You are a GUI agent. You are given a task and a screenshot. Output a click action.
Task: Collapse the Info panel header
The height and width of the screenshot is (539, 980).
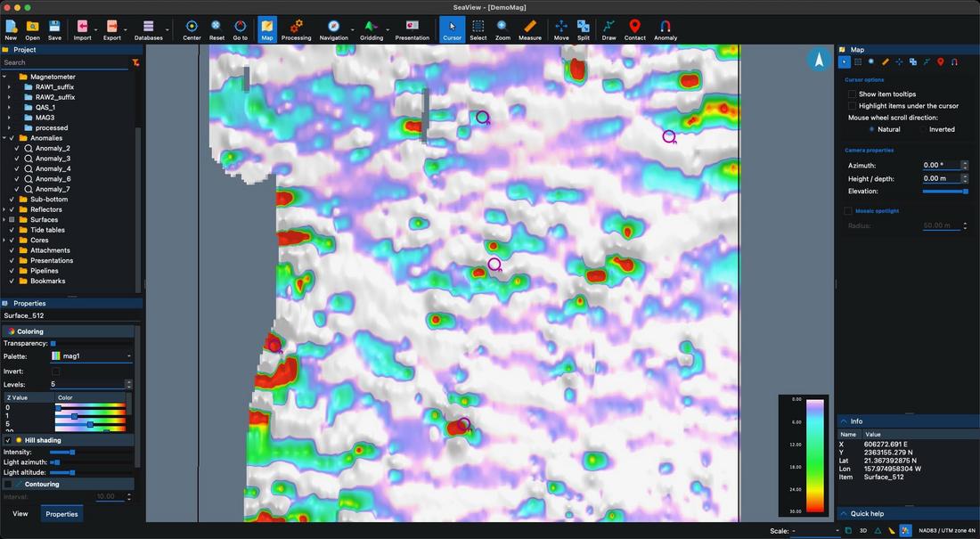(x=908, y=421)
